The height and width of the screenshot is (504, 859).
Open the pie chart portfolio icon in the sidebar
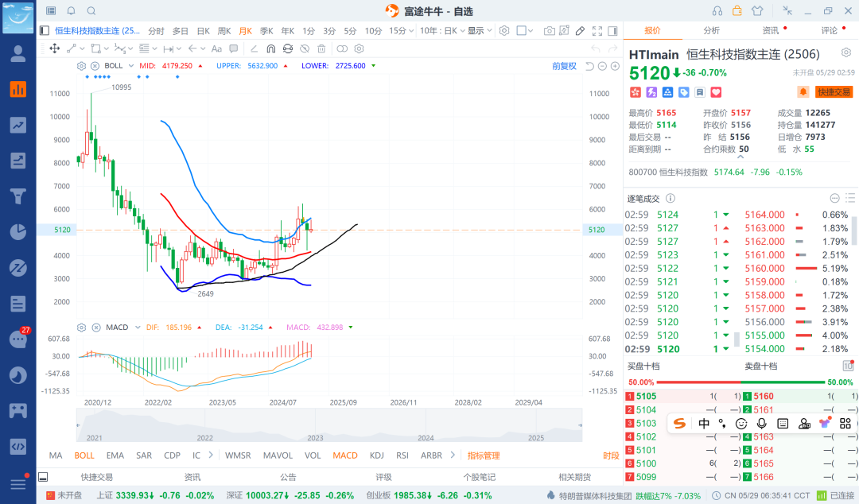point(18,232)
